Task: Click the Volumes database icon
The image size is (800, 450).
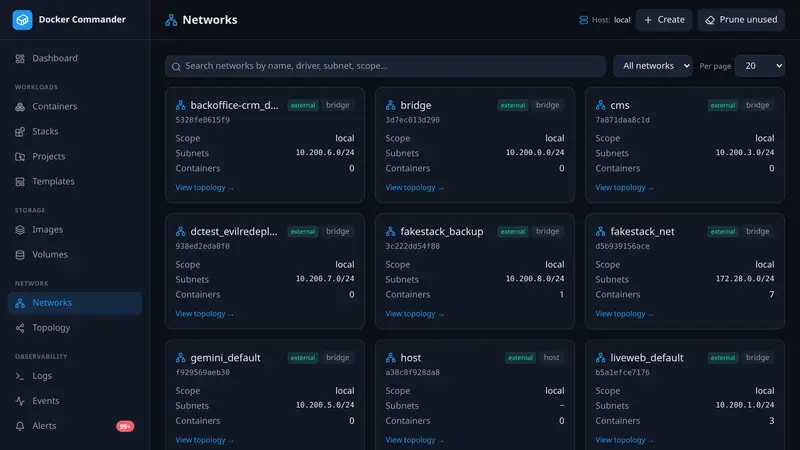Action: [20, 255]
